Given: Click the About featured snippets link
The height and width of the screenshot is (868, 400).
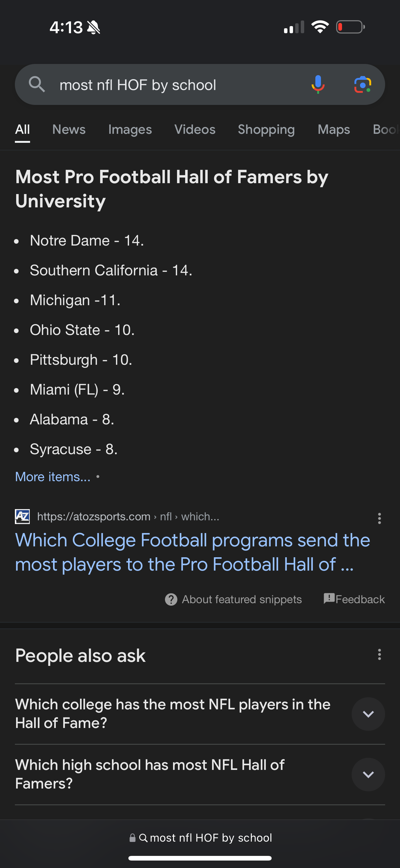Looking at the screenshot, I should tap(242, 599).
